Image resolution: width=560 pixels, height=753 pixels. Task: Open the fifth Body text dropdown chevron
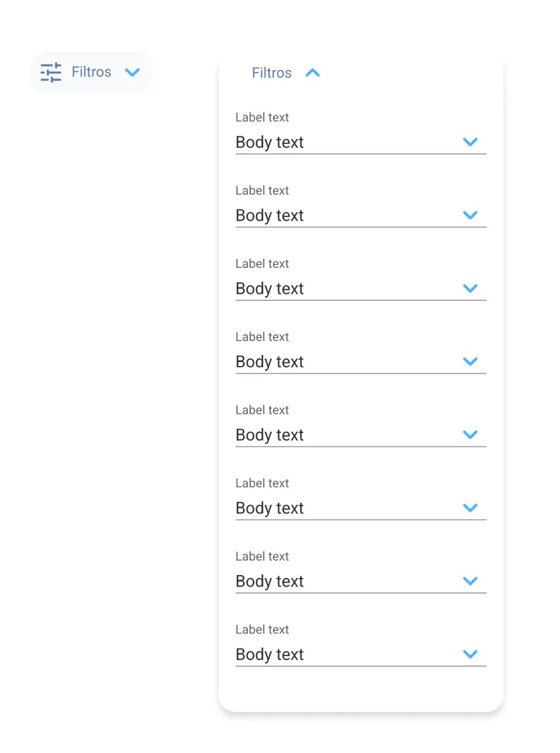point(471,435)
